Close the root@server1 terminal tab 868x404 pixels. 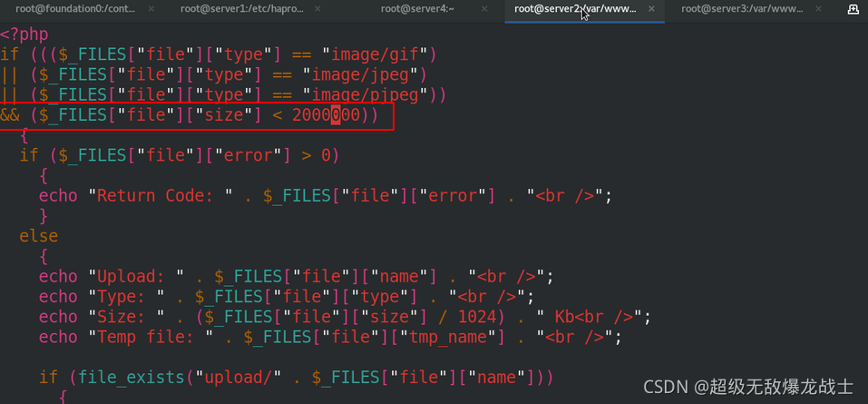317,9
